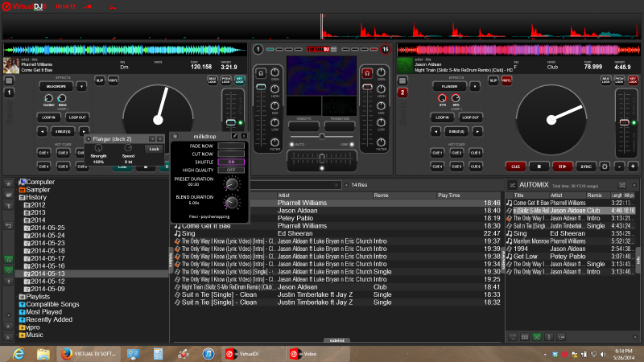
Task: Click deck 2 settings gear icon
Action: [x=605, y=167]
